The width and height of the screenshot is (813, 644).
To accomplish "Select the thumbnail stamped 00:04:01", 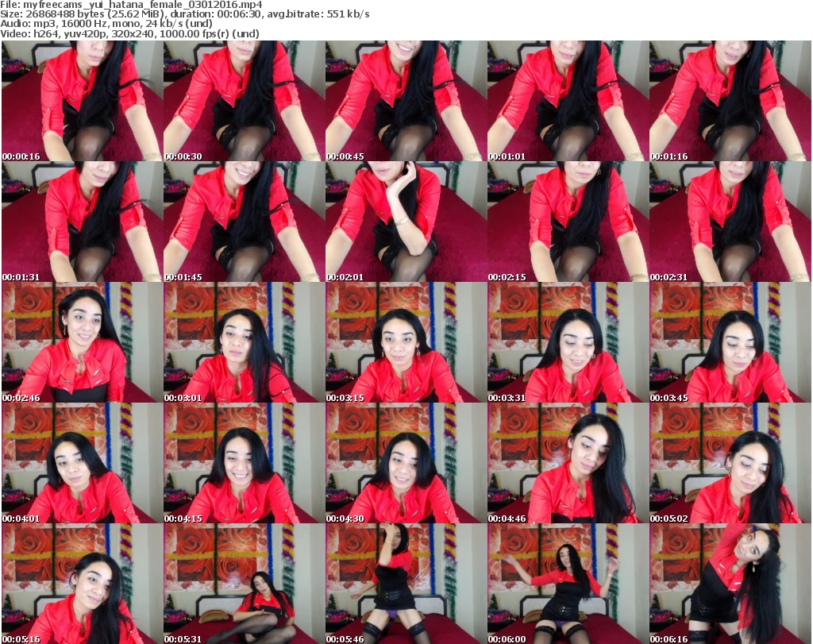I will point(82,464).
